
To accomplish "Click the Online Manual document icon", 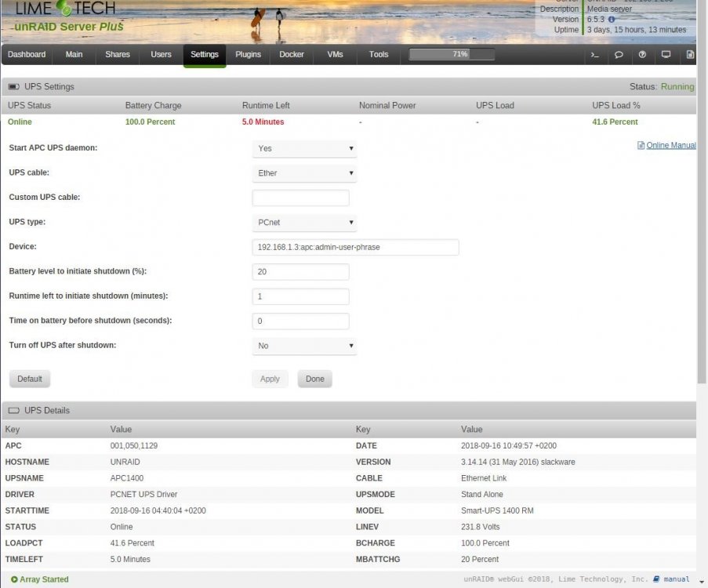I will click(x=641, y=145).
